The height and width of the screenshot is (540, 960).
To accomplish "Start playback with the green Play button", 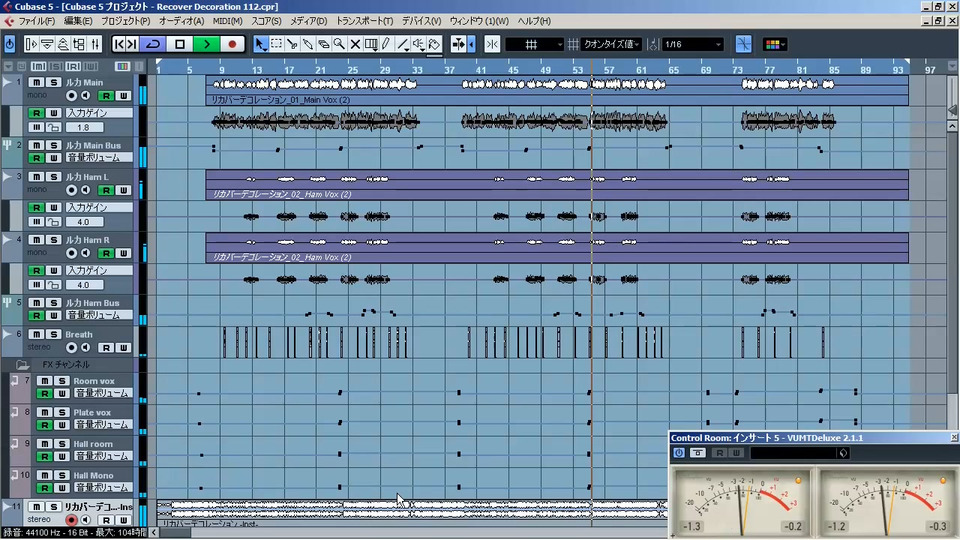I will click(x=206, y=44).
